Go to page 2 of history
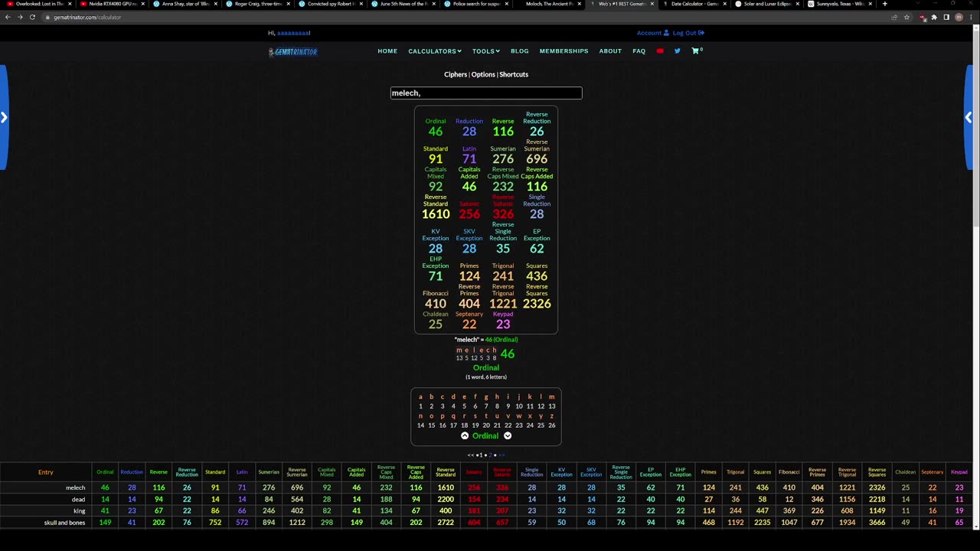Viewport: 980px width, 551px height. coord(489,455)
